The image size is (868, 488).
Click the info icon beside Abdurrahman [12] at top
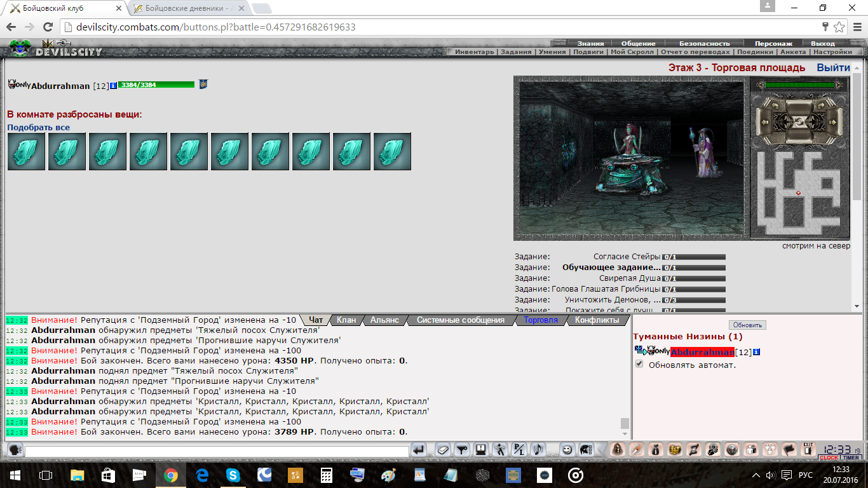coord(114,86)
